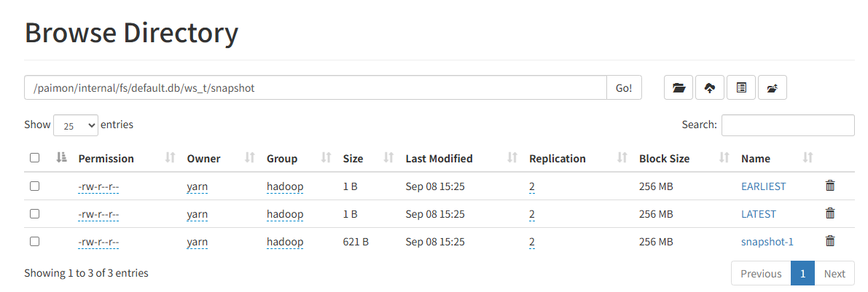Screen dimensions: 868x292
Task: Click the Next pagination button
Action: (x=834, y=273)
